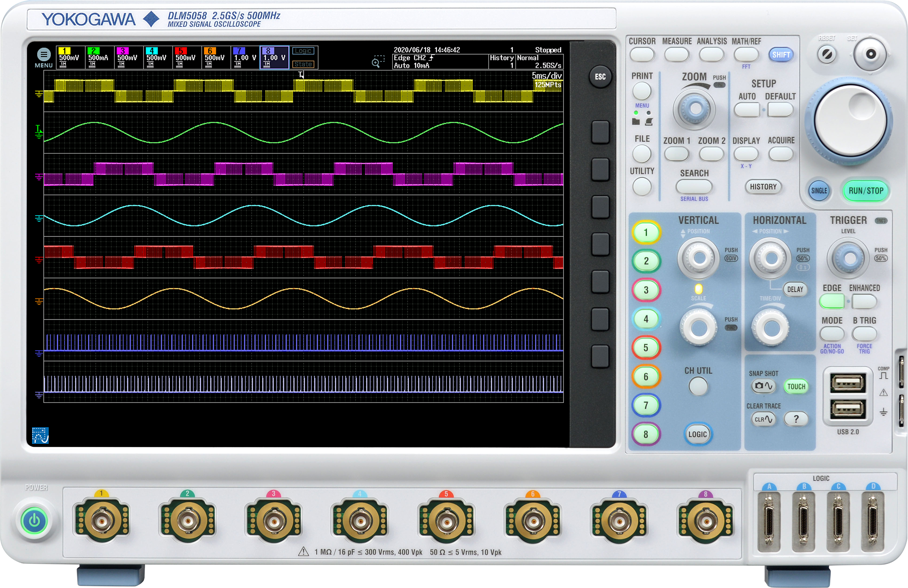This screenshot has width=908, height=588.
Task: Open the on-screen MENU hamburger icon
Action: click(43, 55)
